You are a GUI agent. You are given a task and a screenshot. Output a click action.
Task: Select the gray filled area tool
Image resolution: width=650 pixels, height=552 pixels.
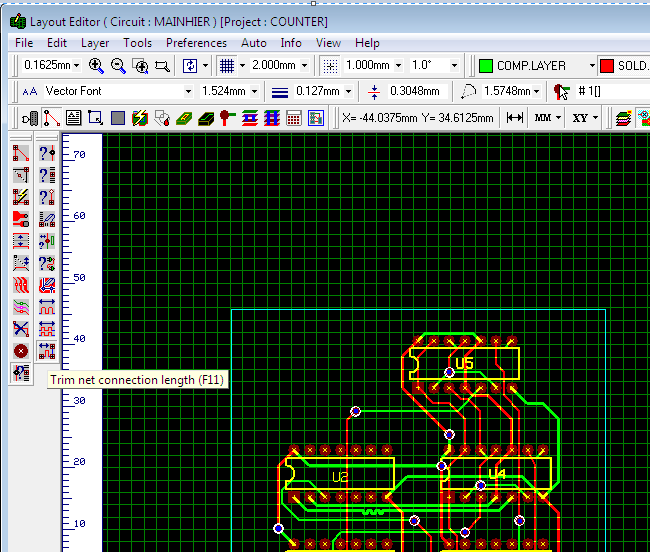[118, 119]
